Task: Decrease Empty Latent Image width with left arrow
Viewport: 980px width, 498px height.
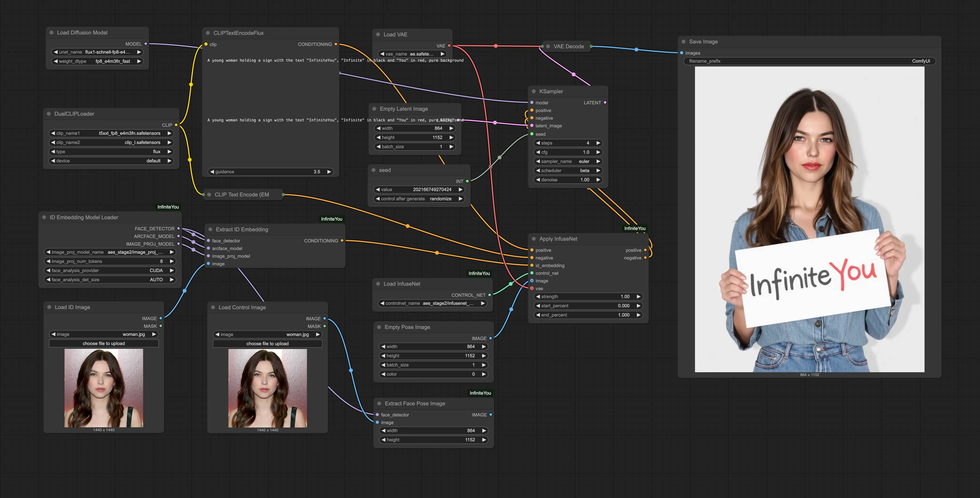Action: click(379, 128)
